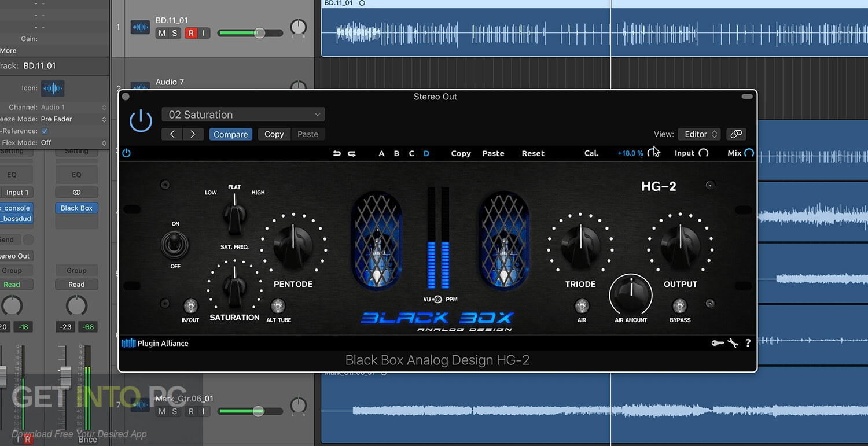868x446 pixels.
Task: Click the Black Box plugin insert slot
Action: point(77,208)
